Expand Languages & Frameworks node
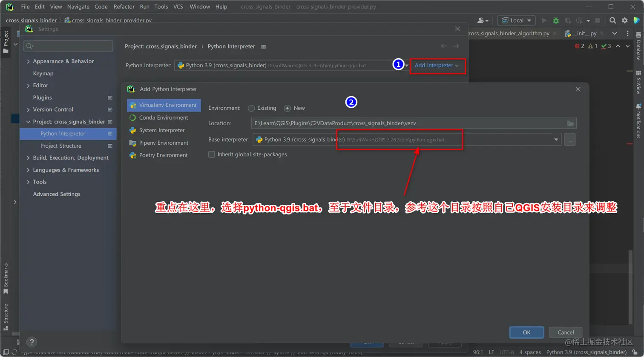This screenshot has width=644, height=357. point(28,170)
